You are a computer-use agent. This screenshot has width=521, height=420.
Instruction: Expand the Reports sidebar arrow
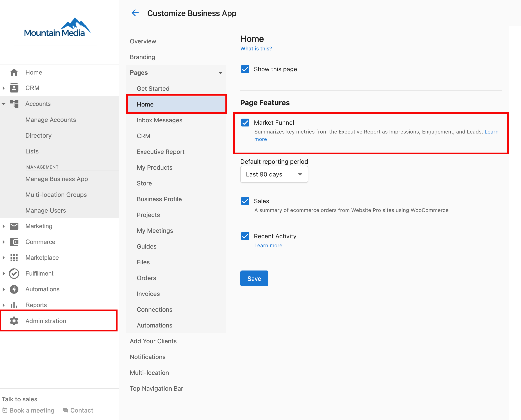pyautogui.click(x=4, y=305)
